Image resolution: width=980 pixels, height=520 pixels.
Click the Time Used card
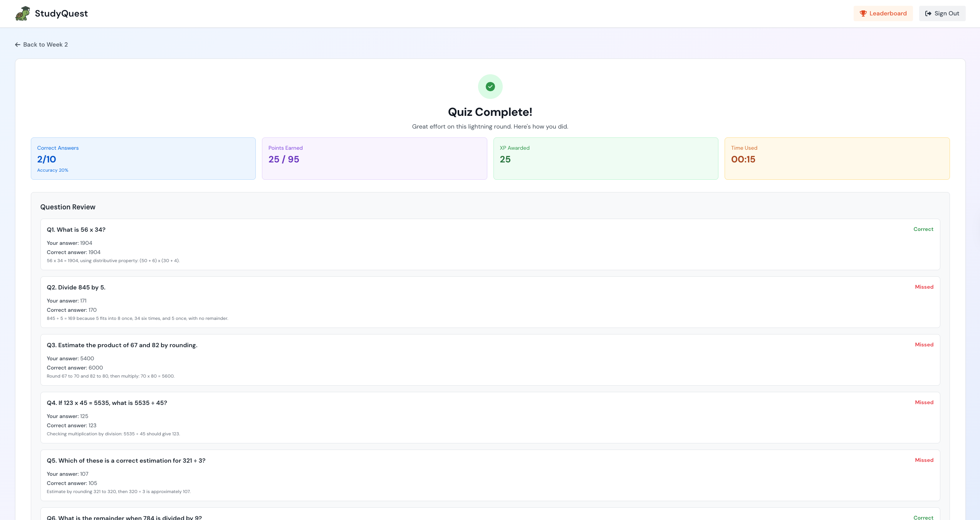[x=837, y=159]
